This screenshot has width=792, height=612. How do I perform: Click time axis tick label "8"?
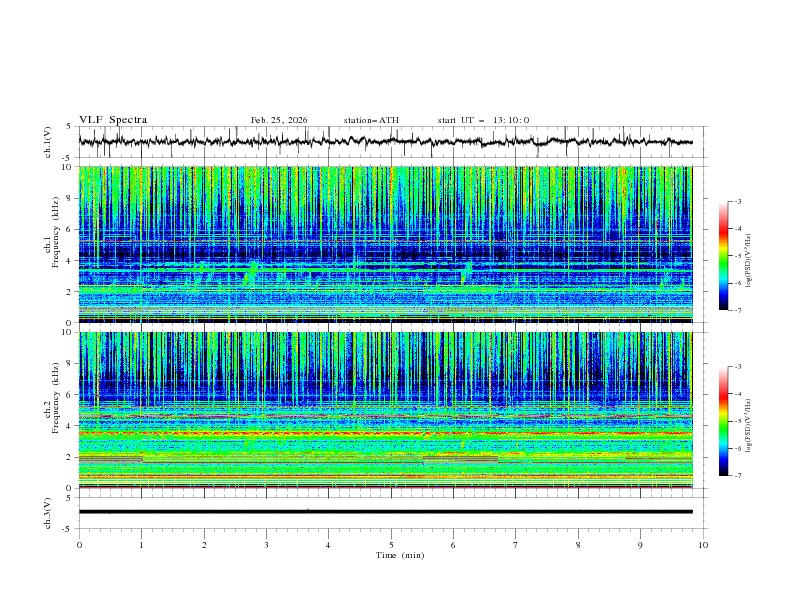[578, 545]
